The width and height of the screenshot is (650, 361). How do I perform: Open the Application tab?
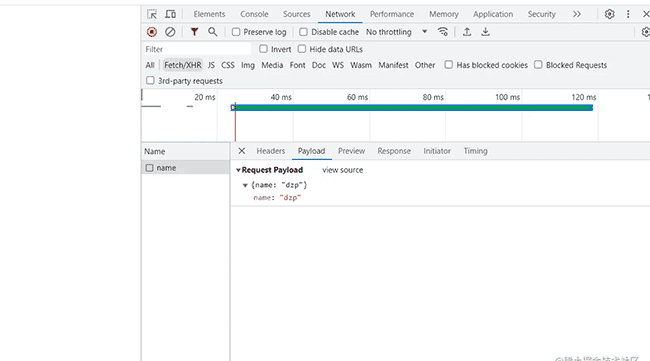(493, 14)
